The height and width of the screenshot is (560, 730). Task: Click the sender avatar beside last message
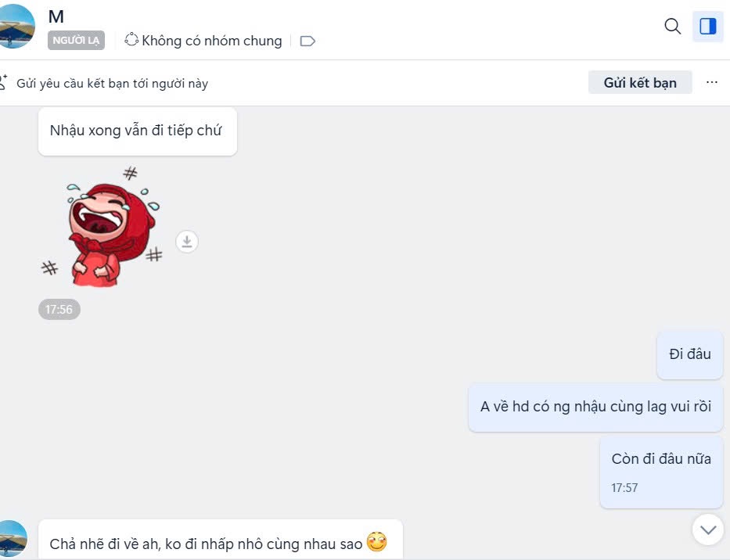(x=12, y=539)
